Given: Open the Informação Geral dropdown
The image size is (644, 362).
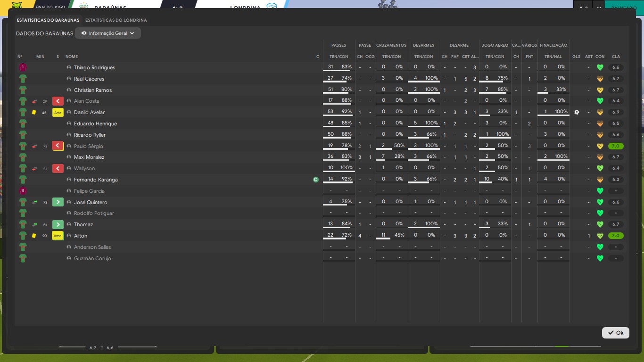Looking at the screenshot, I should [108, 33].
